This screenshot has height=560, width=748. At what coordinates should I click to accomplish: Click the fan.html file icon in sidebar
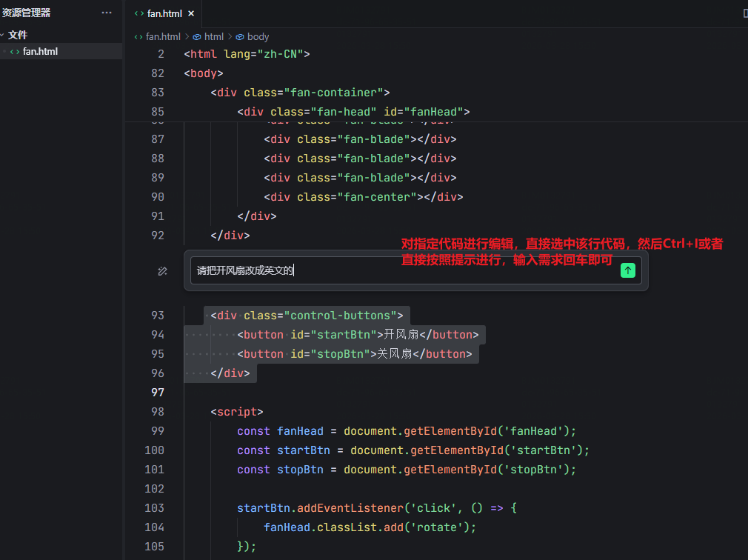point(15,52)
